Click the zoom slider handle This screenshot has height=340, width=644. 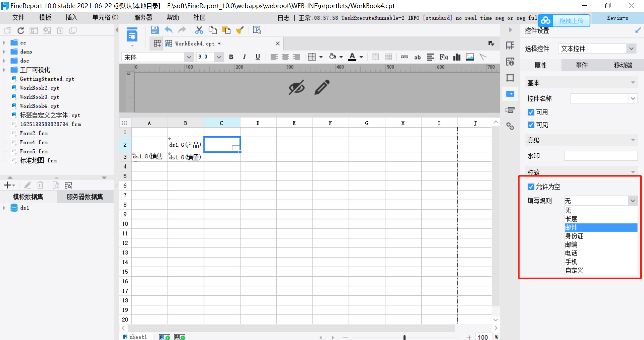pyautogui.click(x=405, y=337)
